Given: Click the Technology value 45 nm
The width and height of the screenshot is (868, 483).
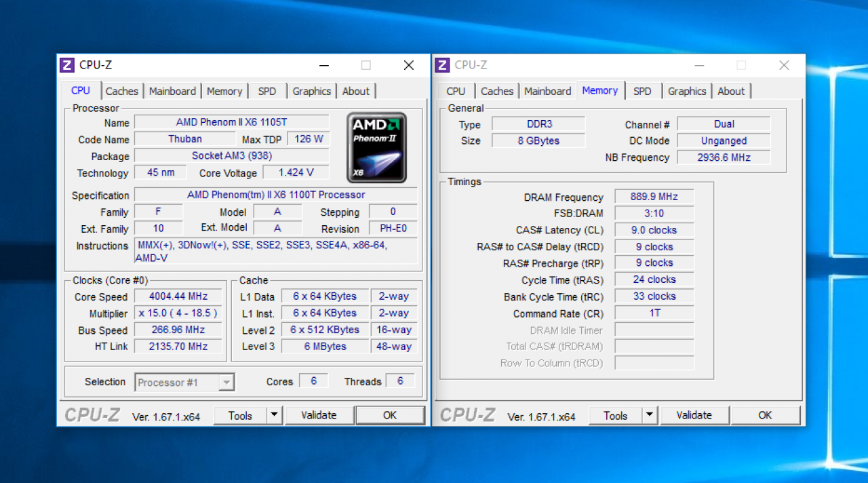Looking at the screenshot, I should pyautogui.click(x=161, y=173).
